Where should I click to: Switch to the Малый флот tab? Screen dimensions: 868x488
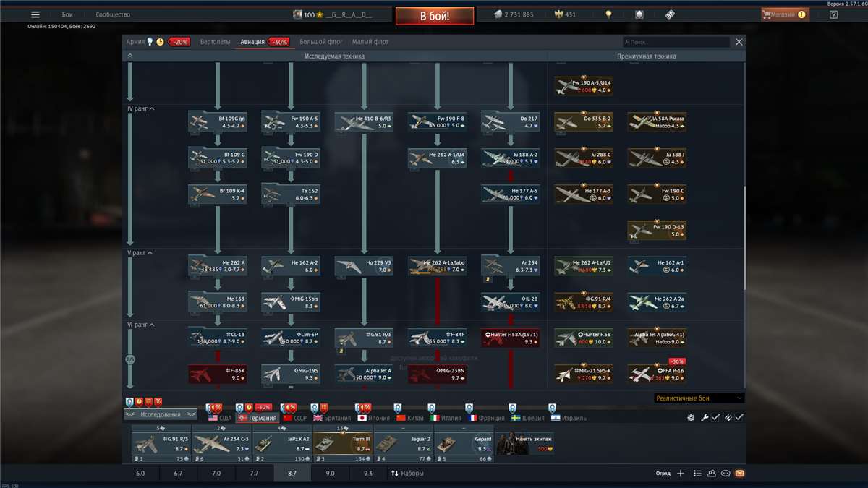tap(370, 42)
